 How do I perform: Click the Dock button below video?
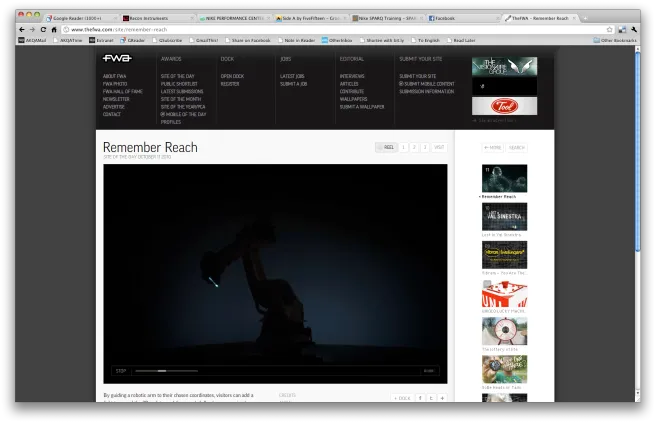coord(402,398)
